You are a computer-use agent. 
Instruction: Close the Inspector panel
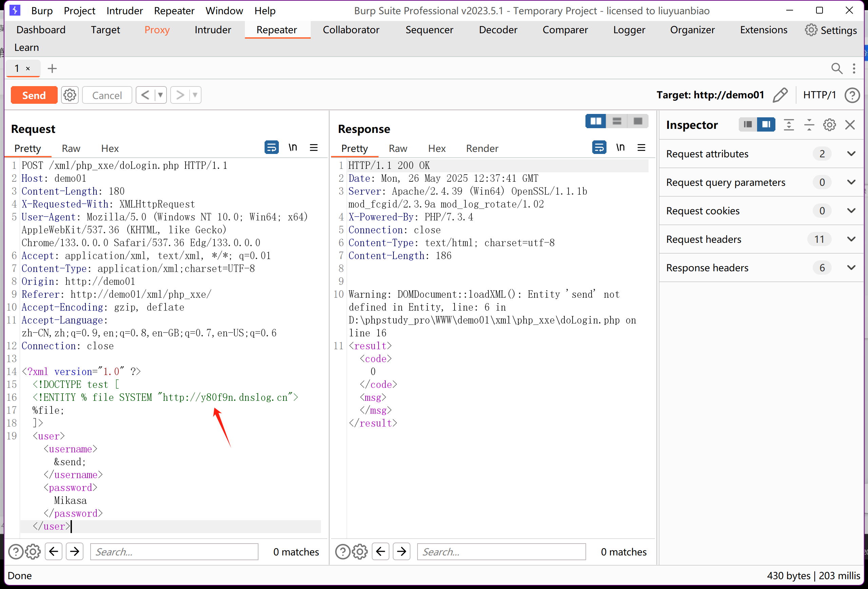[x=850, y=125]
